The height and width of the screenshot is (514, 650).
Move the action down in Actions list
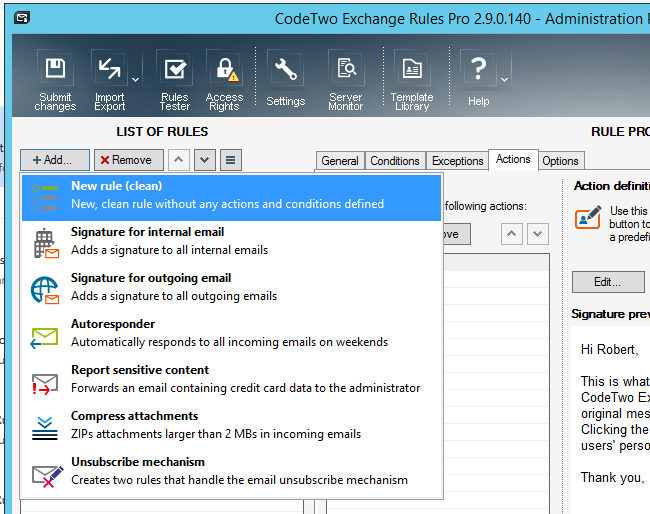click(538, 234)
